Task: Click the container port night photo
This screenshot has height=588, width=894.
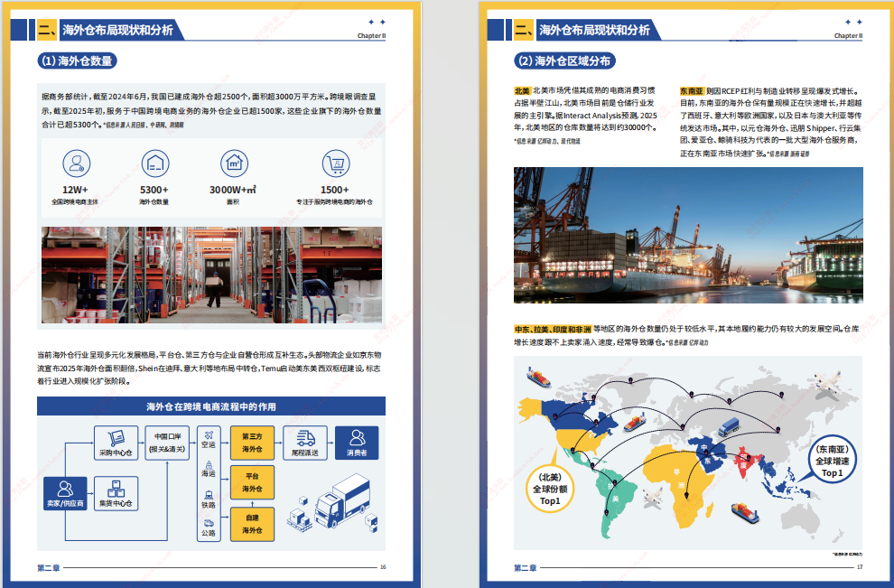Action: 688,235
